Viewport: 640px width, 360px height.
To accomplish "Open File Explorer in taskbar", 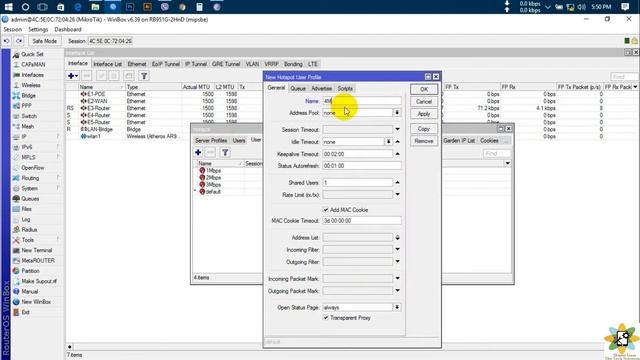I will (x=95, y=7).
